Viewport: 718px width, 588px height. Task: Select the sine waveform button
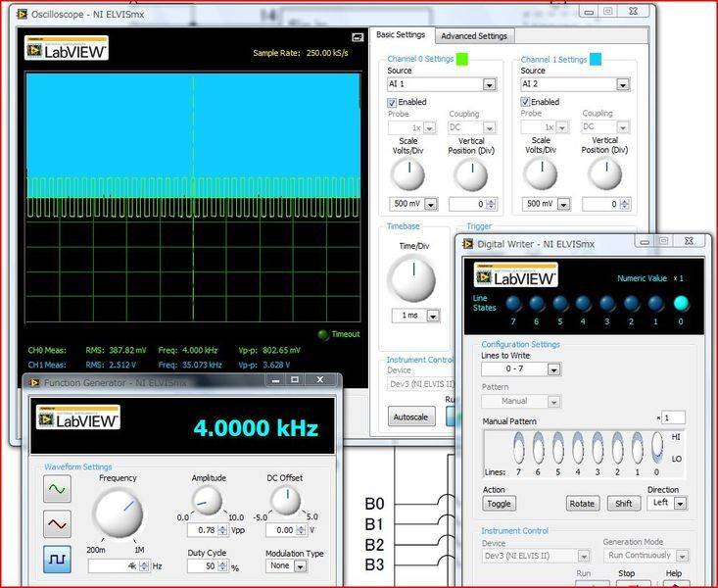[x=58, y=488]
